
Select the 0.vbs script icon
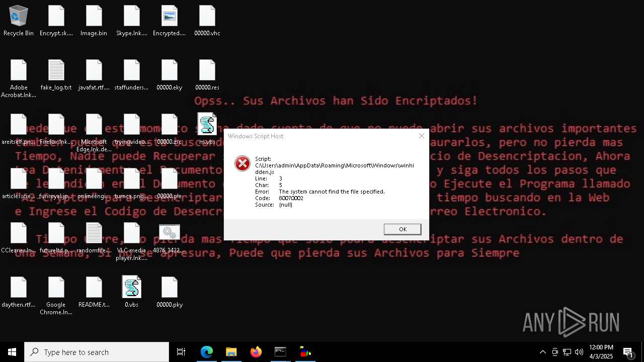pyautogui.click(x=132, y=292)
